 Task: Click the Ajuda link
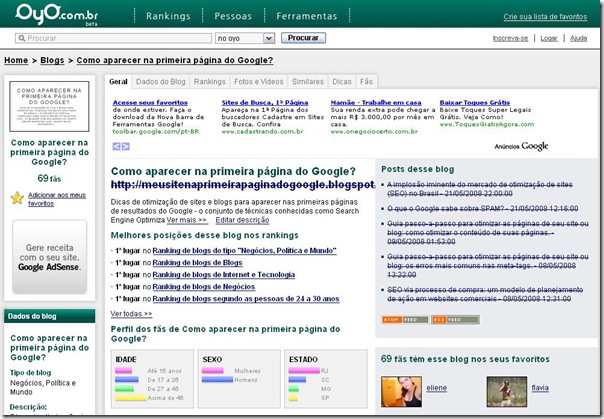[579, 38]
